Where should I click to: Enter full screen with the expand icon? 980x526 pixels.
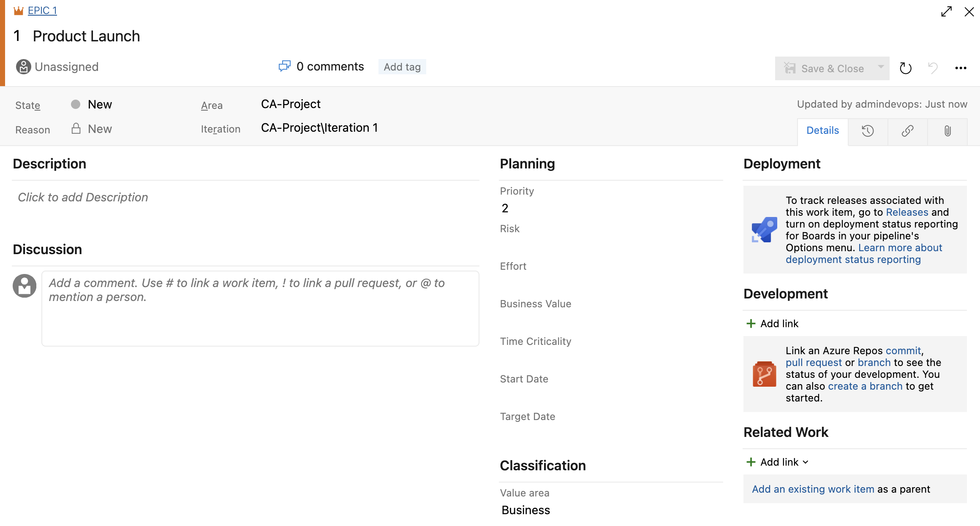pos(946,11)
